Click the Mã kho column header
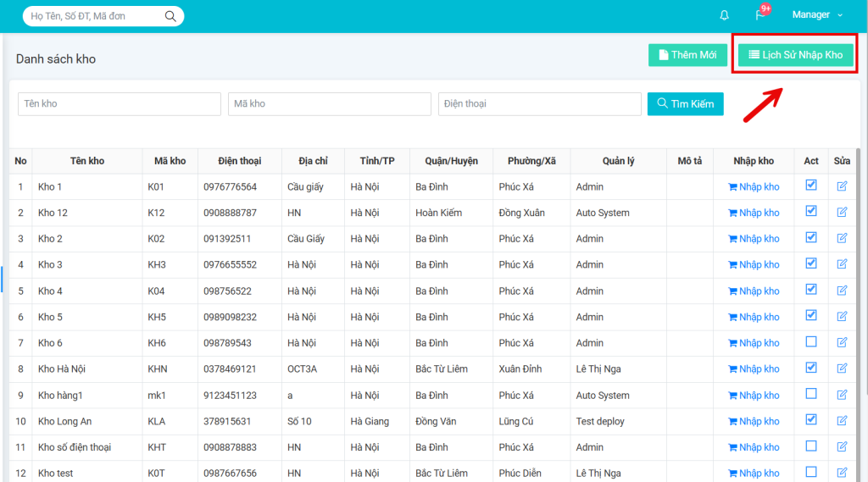 [170, 161]
